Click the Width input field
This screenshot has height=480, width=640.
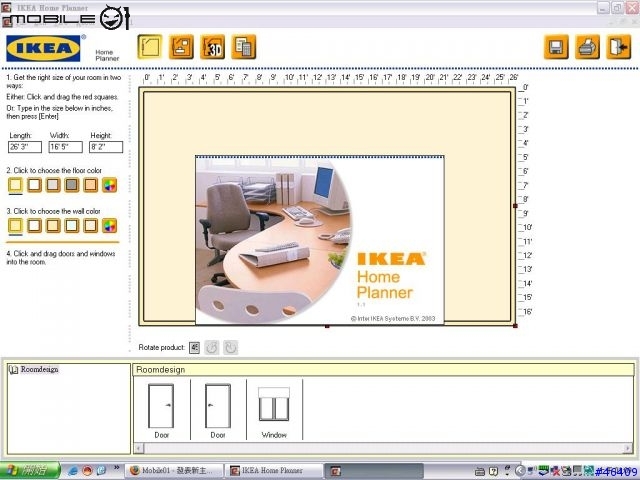click(x=65, y=147)
